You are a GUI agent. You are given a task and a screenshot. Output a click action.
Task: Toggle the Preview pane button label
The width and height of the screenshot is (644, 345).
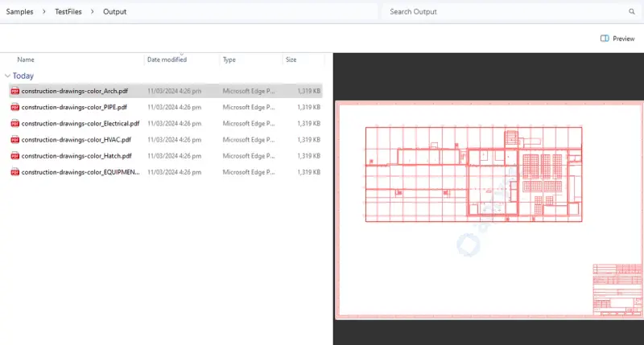tap(623, 39)
